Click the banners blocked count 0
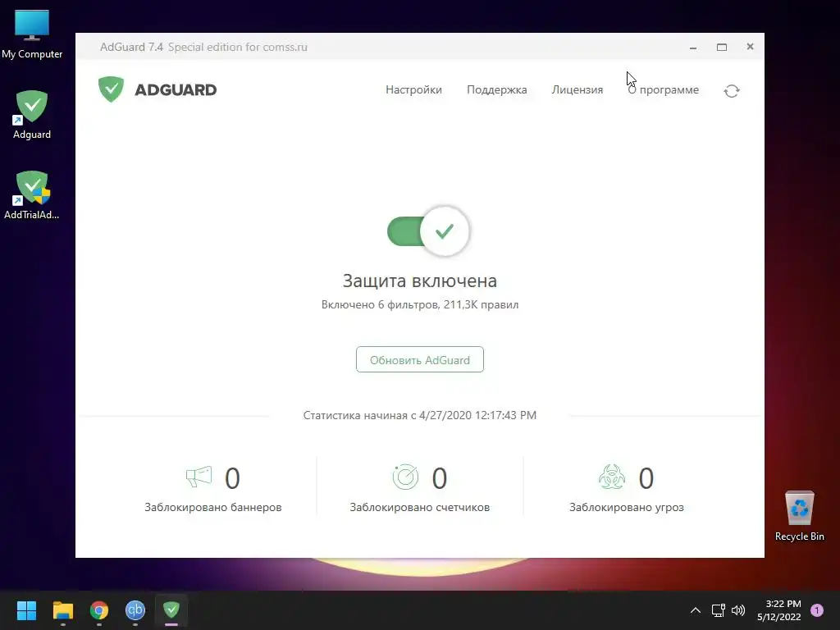Screen dimensions: 840x630 [x=232, y=478]
